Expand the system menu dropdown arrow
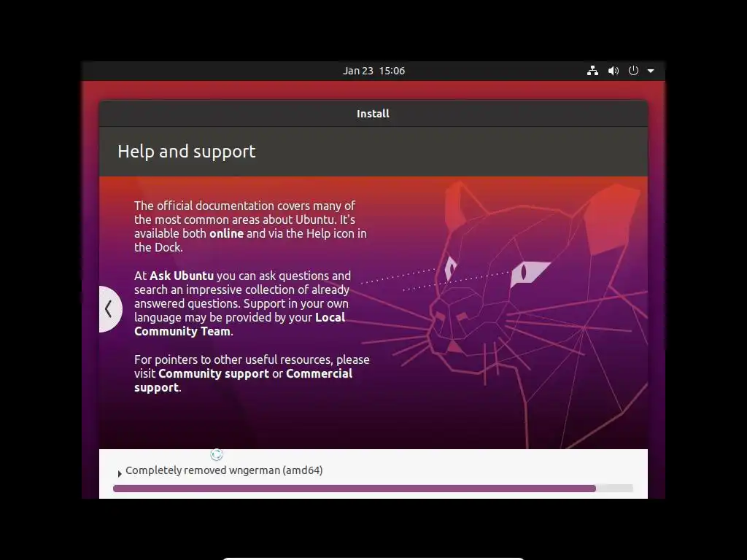 [x=650, y=71]
